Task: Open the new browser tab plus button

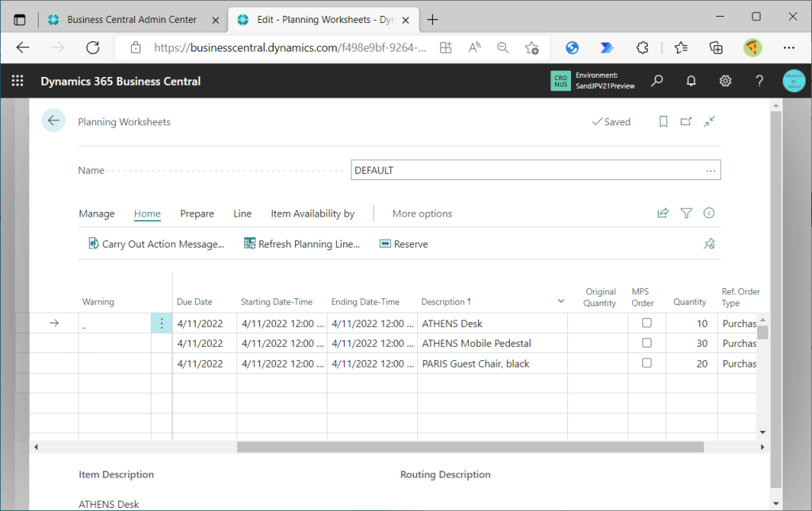Action: pos(432,20)
